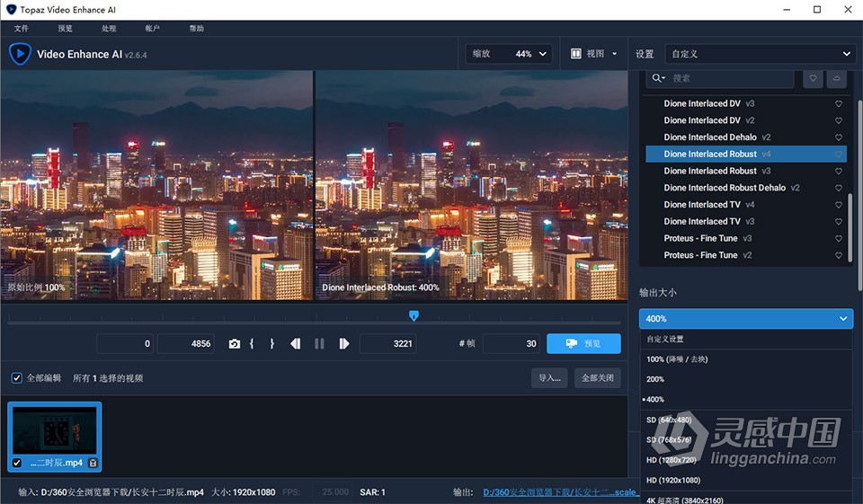
Task: Click the timeline track bar
Action: [x=314, y=323]
